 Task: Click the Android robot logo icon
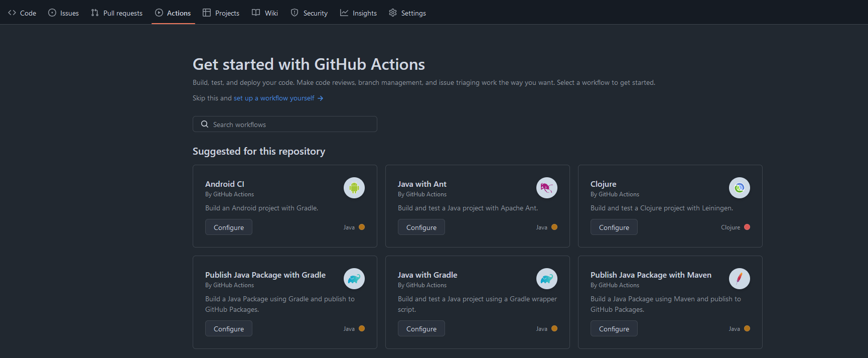(x=354, y=188)
